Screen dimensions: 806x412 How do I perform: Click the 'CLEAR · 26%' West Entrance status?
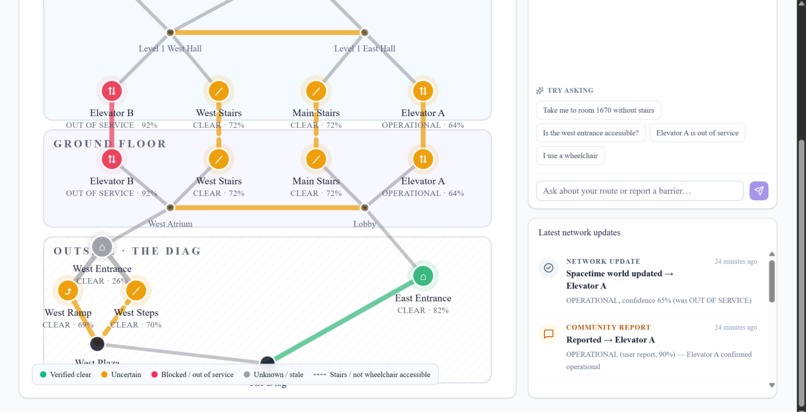tap(102, 281)
